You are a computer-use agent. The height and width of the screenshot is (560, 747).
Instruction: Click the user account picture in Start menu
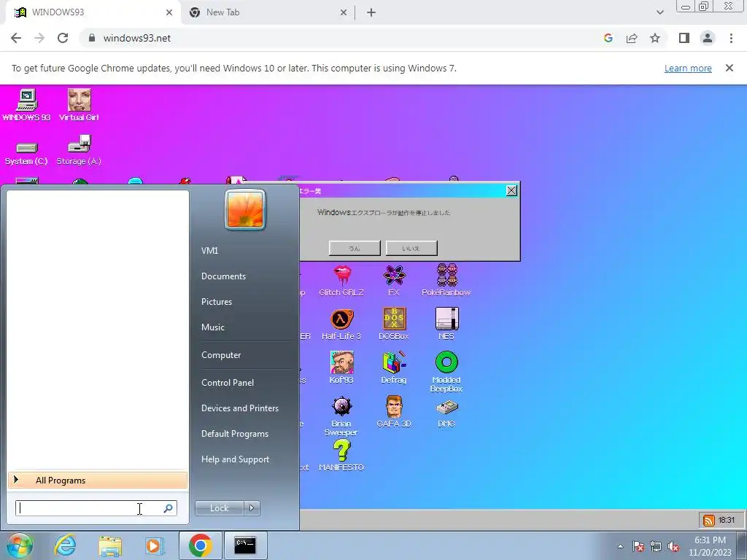click(245, 210)
